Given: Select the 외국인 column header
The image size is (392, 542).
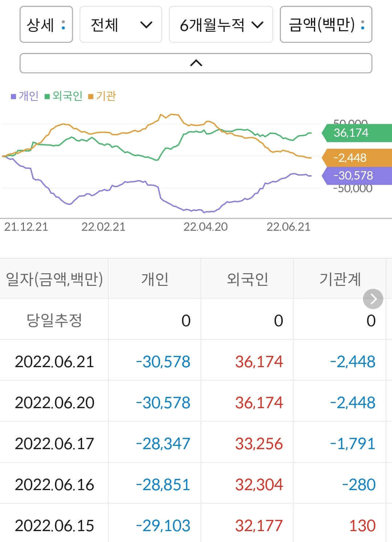Looking at the screenshot, I should point(247,279).
